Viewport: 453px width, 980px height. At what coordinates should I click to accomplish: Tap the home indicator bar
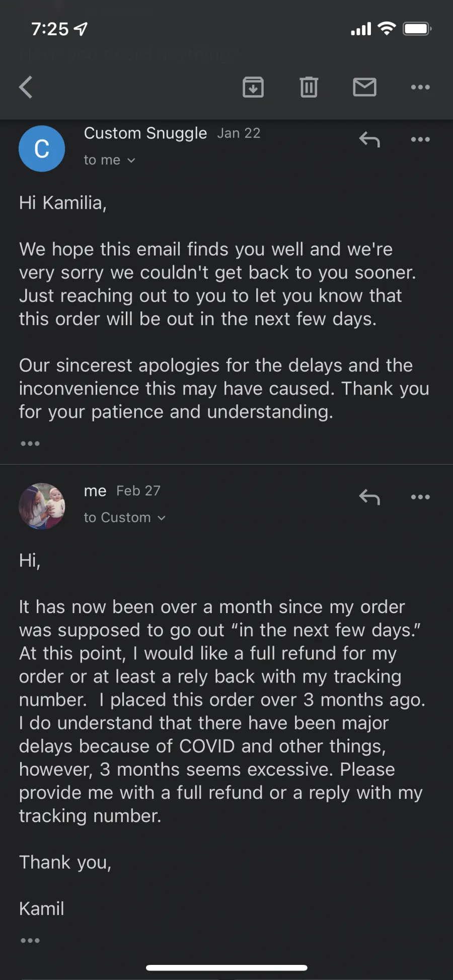pyautogui.click(x=226, y=967)
